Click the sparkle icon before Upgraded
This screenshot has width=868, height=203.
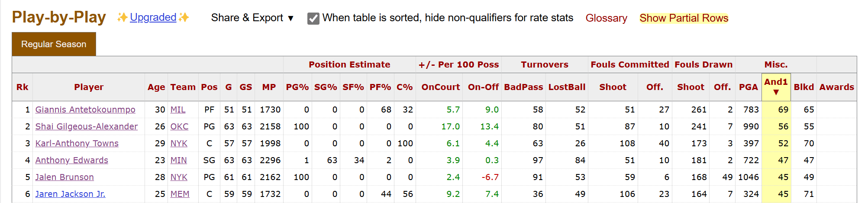coord(123,17)
